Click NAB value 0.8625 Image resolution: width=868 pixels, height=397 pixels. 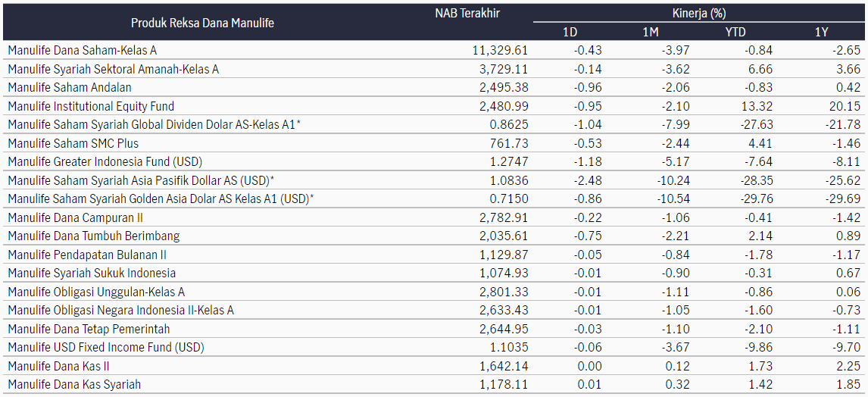tap(509, 124)
